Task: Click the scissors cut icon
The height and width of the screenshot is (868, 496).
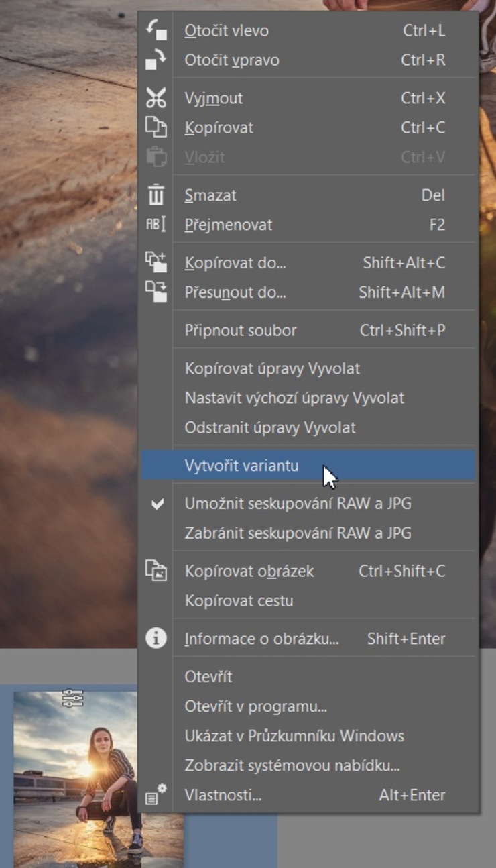Action: (x=156, y=98)
